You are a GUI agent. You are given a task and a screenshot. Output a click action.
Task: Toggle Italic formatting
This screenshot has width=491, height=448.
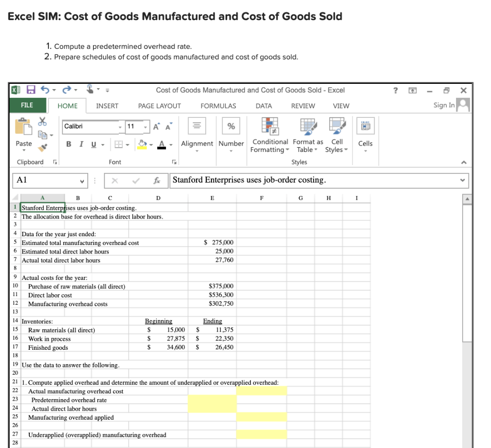[x=81, y=144]
